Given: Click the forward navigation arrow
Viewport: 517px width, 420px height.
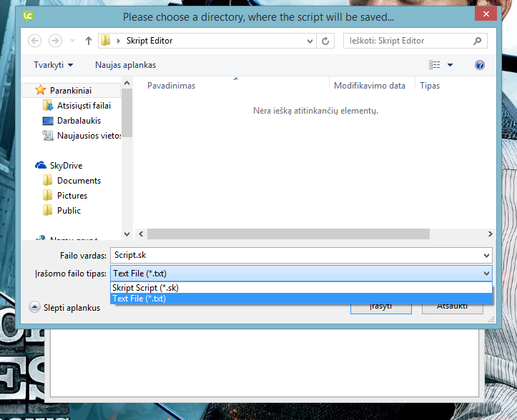Looking at the screenshot, I should click(x=55, y=41).
